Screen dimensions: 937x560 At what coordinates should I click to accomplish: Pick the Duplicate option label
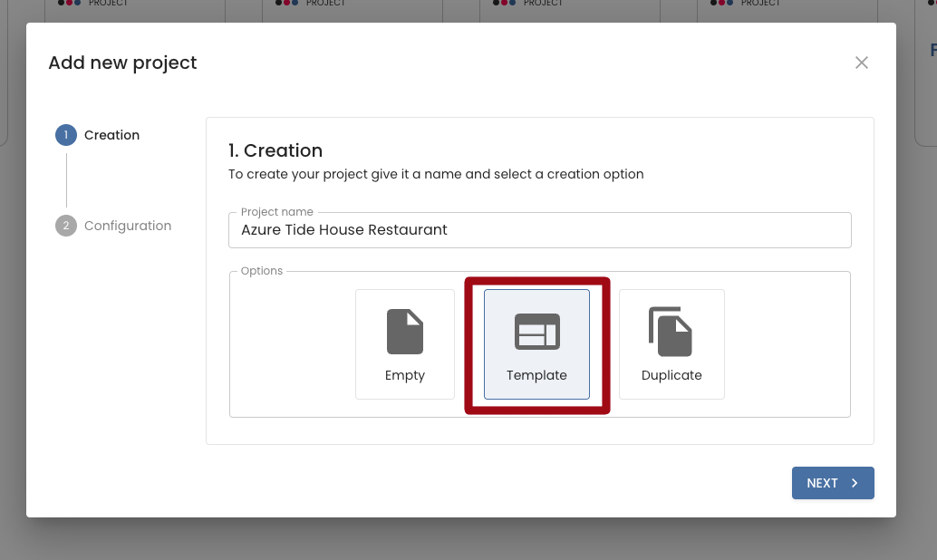[x=671, y=375]
